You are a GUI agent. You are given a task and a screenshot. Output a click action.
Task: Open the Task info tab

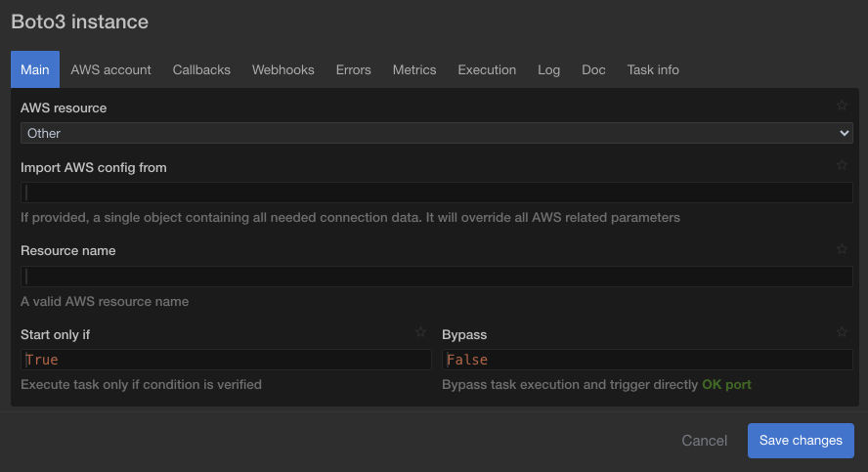pyautogui.click(x=653, y=69)
